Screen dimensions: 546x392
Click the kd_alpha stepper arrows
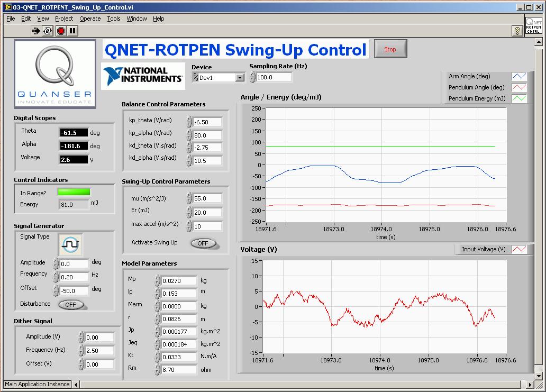pyautogui.click(x=189, y=160)
